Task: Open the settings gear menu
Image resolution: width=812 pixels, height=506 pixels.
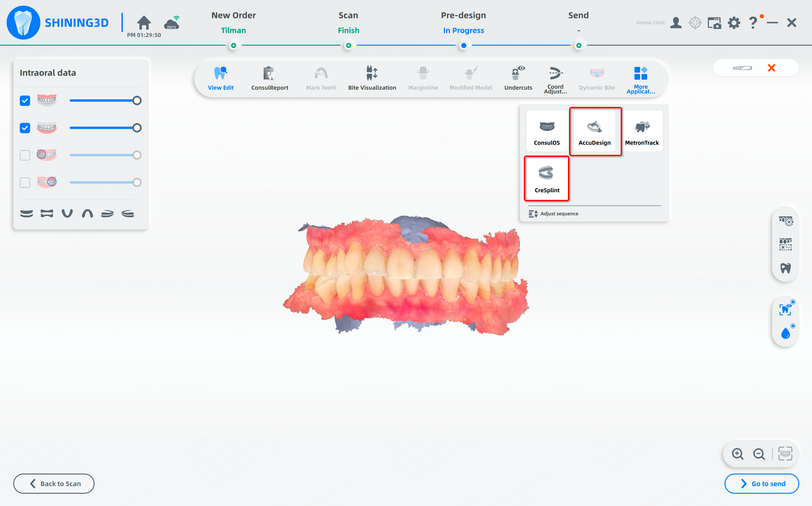Action: [734, 23]
